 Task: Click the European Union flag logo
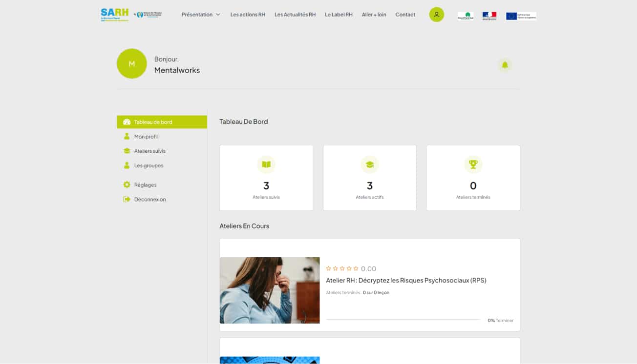(521, 16)
